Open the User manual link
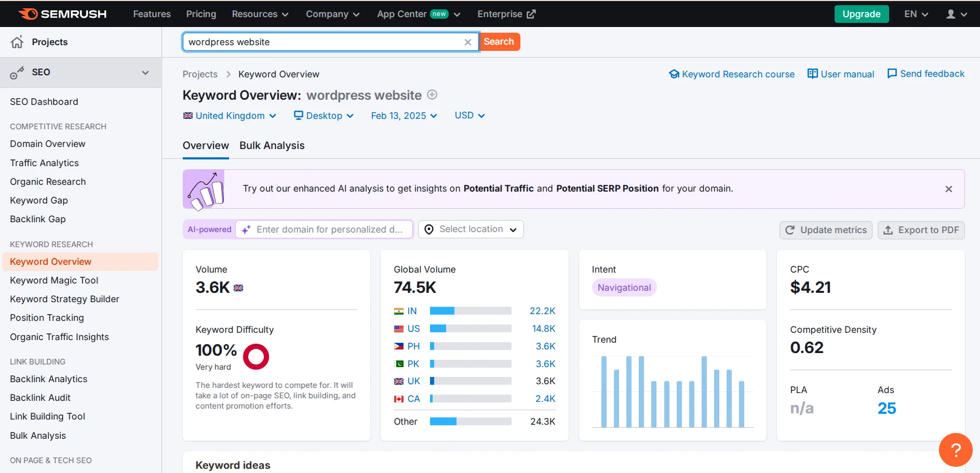Viewport: 980px width, 473px height. point(841,74)
